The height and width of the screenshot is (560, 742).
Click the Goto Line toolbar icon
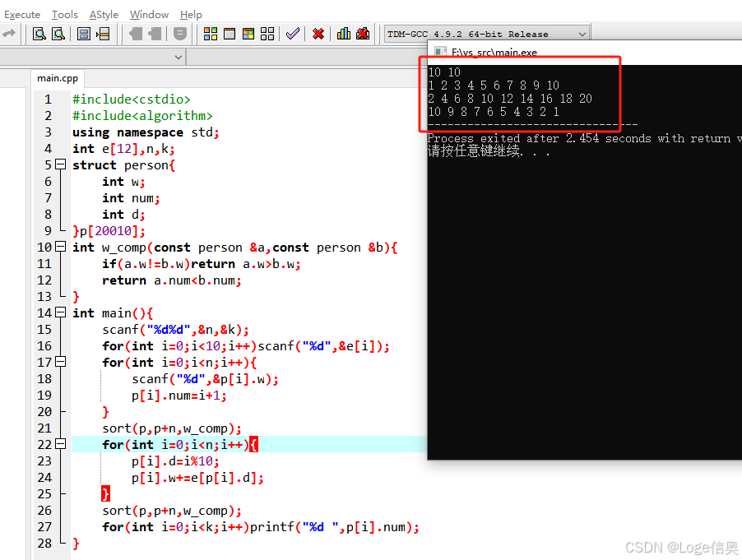click(103, 34)
